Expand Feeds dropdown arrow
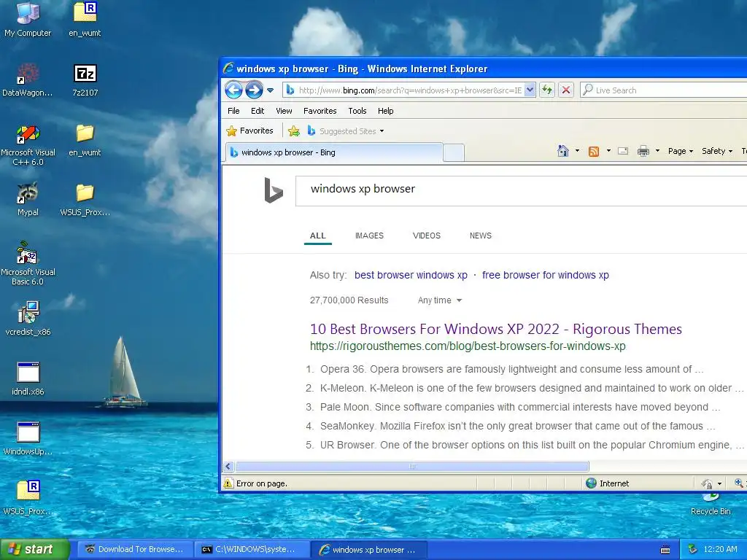 608,151
